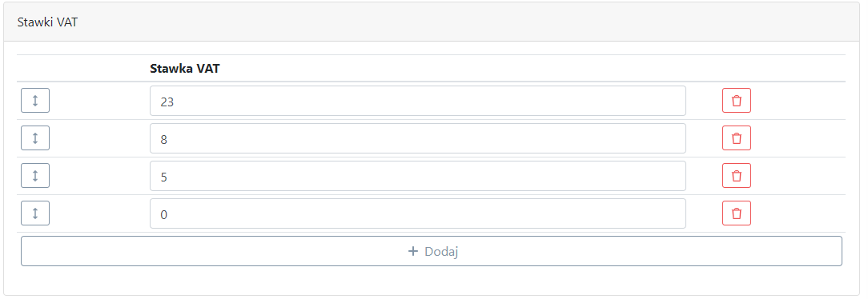This screenshot has width=868, height=299.
Task: Click the number 0 in last row
Action: pos(164,214)
